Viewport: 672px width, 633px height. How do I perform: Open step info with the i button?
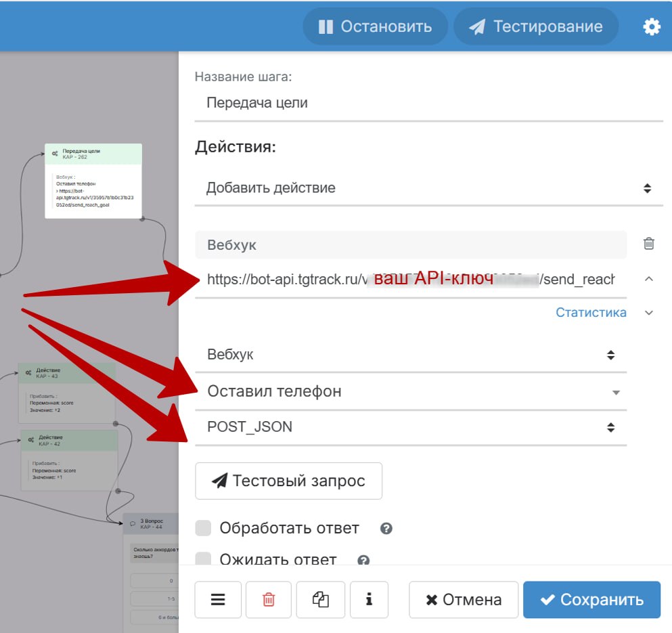coord(369,600)
